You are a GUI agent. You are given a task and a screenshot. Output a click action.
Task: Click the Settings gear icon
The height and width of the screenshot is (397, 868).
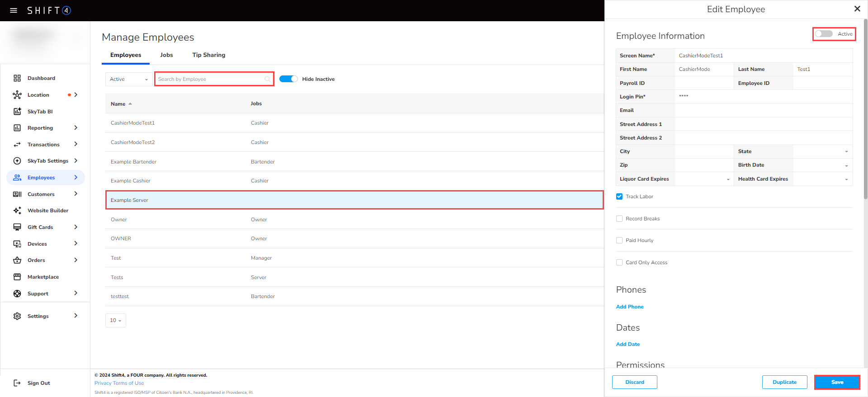tap(17, 316)
